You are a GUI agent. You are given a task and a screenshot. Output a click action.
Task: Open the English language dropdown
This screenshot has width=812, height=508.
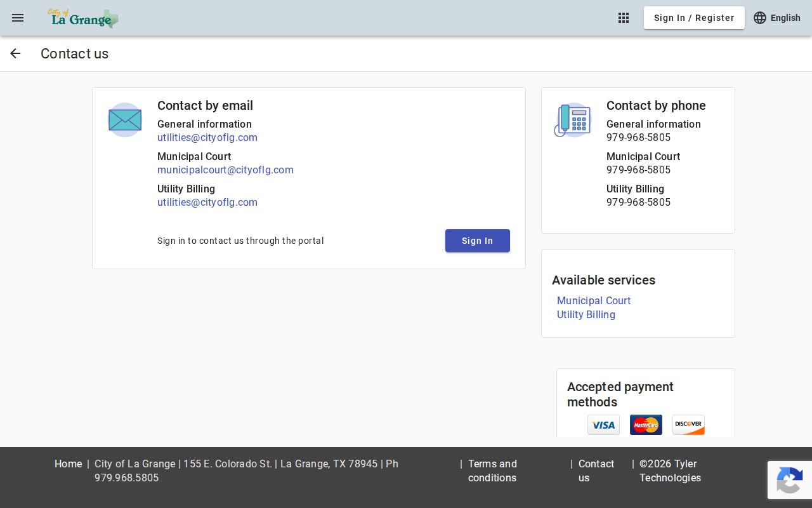(777, 18)
